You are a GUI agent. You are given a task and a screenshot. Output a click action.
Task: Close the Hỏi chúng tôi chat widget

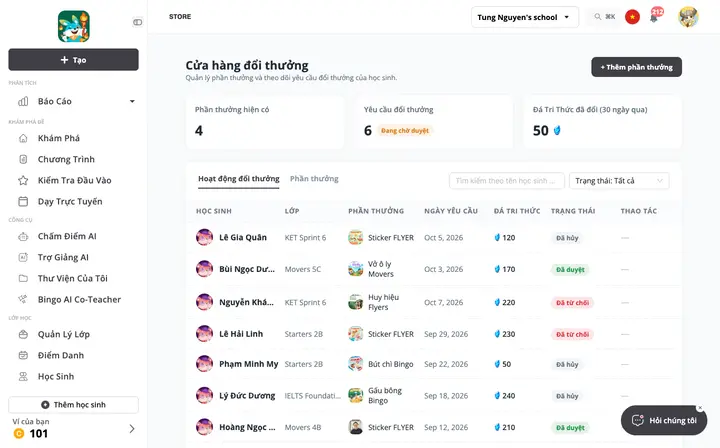[700, 408]
